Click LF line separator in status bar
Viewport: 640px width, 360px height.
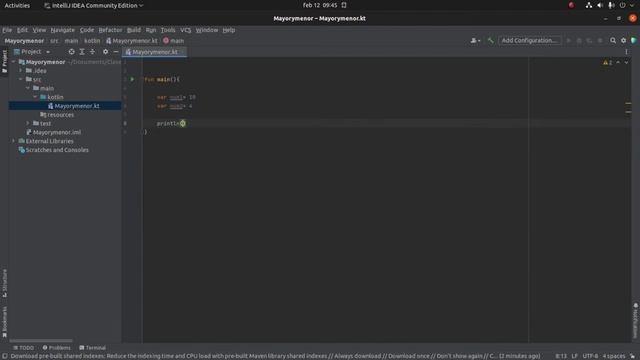pyautogui.click(x=574, y=356)
